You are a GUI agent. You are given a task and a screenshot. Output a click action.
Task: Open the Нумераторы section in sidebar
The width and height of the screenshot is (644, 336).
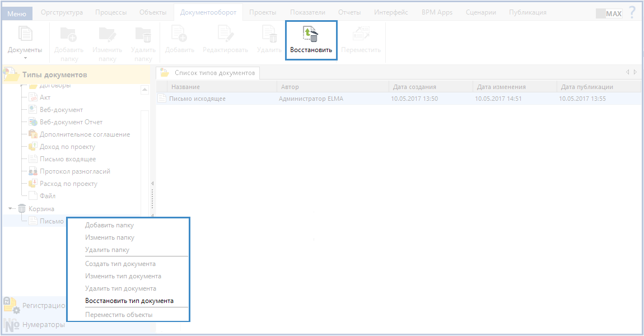click(43, 324)
